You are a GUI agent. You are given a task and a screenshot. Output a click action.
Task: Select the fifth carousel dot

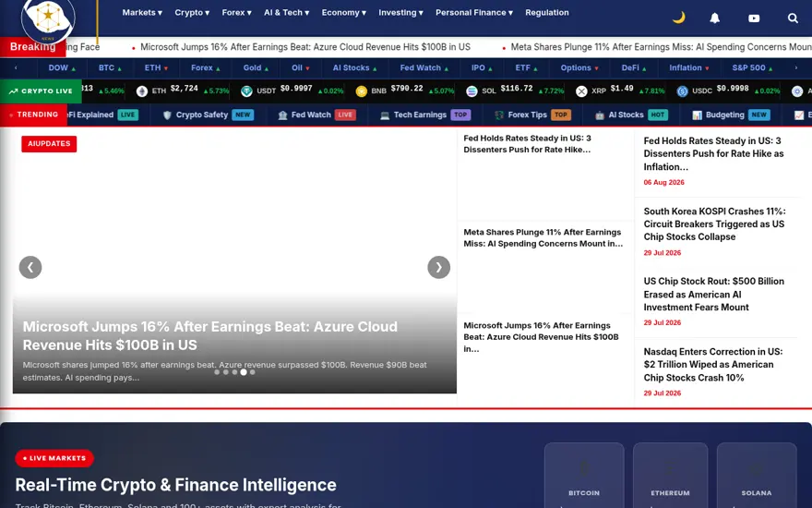click(x=252, y=372)
